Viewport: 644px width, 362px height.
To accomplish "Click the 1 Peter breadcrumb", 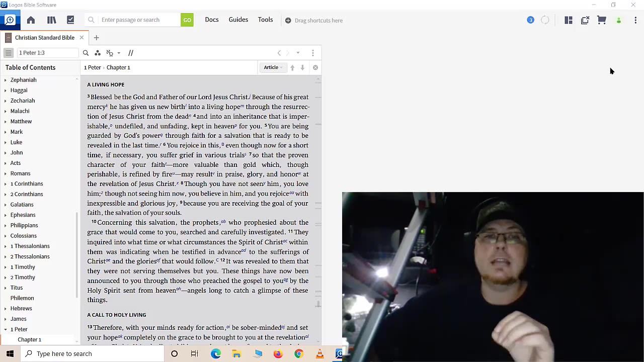I will (92, 67).
